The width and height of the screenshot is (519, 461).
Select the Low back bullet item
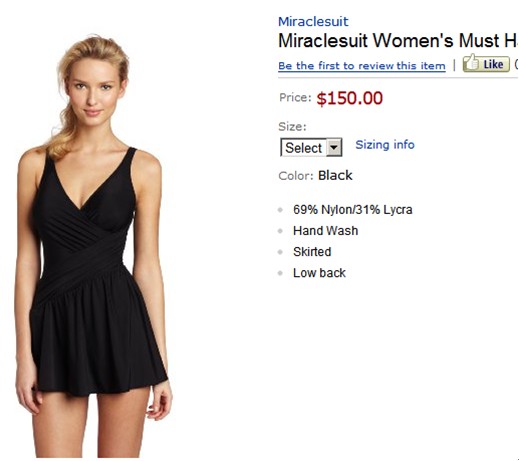coord(319,273)
